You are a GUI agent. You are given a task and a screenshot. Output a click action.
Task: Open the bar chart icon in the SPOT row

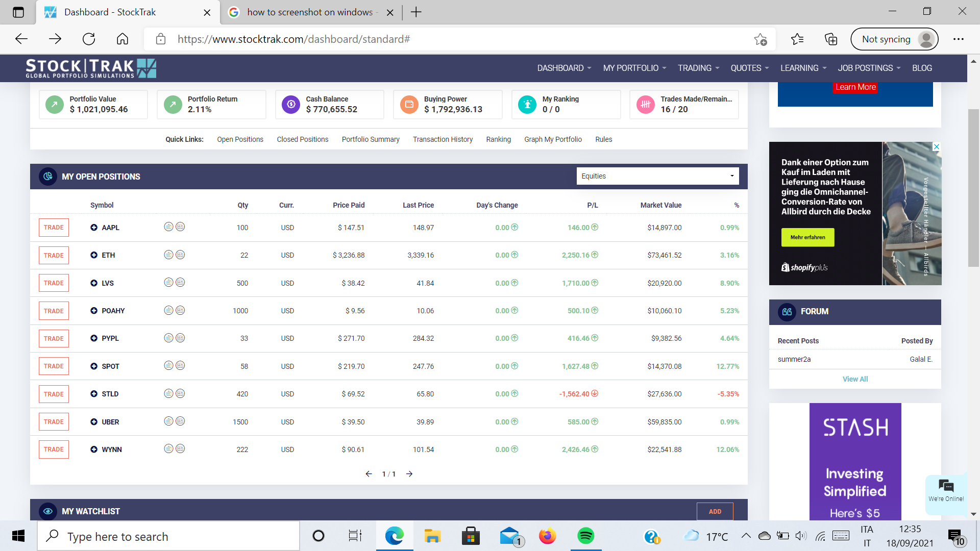tap(168, 365)
